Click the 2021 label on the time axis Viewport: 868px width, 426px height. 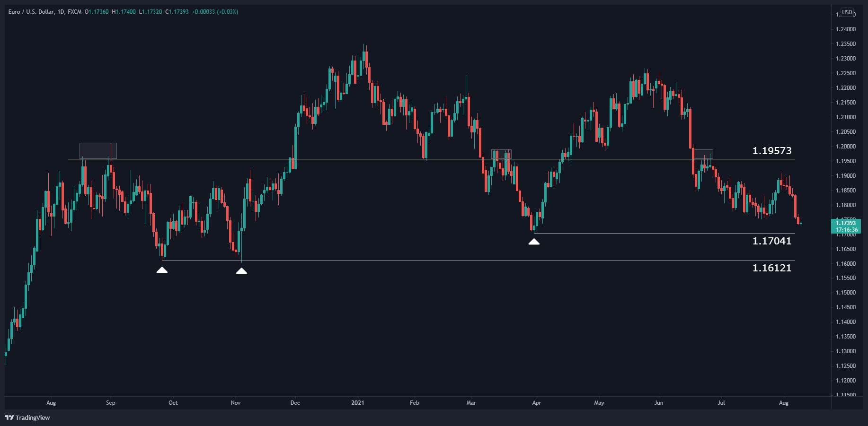357,403
